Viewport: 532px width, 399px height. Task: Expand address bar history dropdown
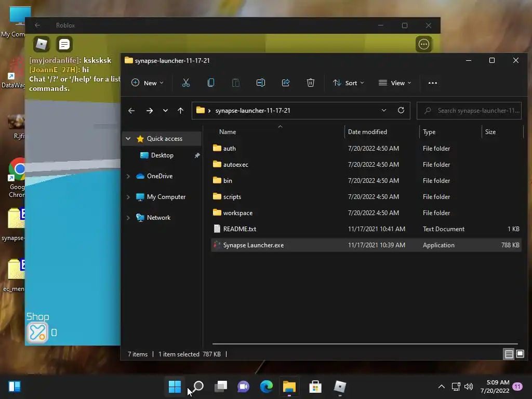[x=384, y=111]
